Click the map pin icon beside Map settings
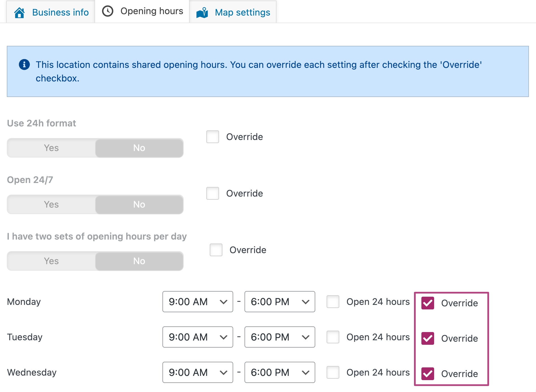 [x=202, y=12]
